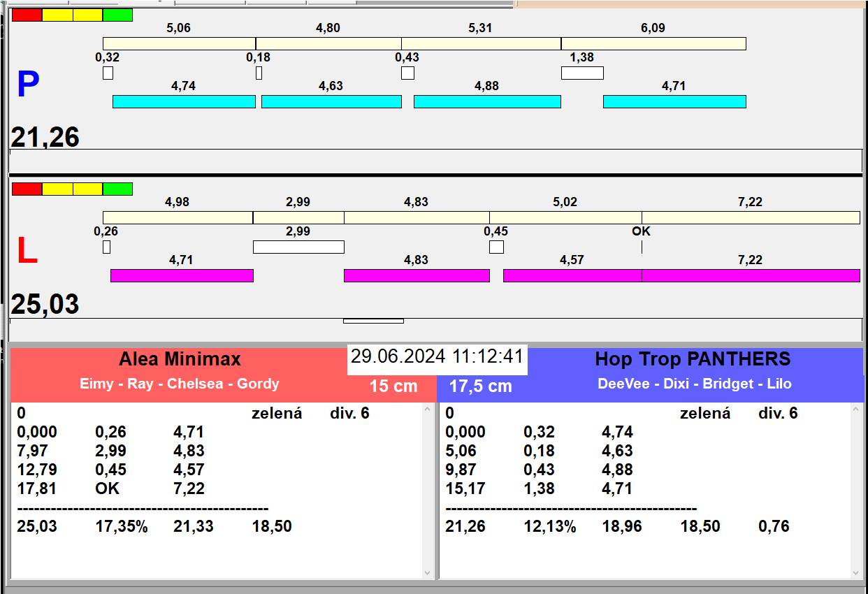This screenshot has width=868, height=594.
Task: Click the red L lane letter
Action: click(x=27, y=252)
